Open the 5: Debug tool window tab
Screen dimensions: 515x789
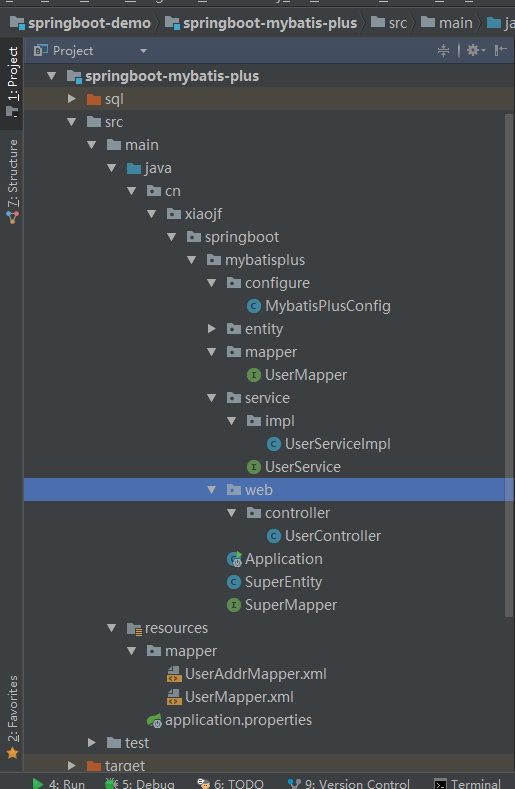(x=139, y=784)
